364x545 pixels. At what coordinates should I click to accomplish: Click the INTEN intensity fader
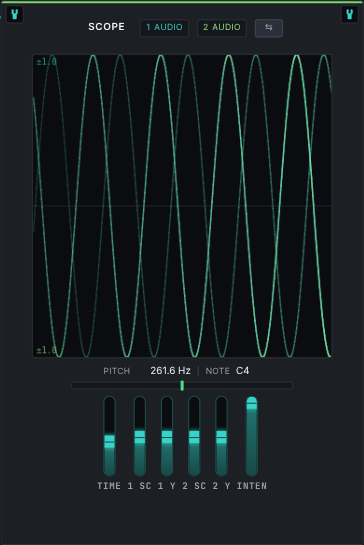(x=252, y=437)
